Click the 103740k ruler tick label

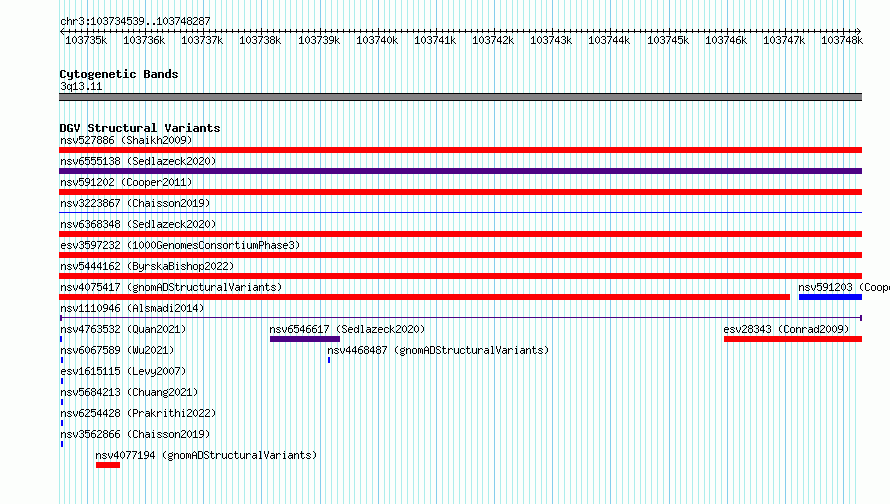[x=377, y=40]
